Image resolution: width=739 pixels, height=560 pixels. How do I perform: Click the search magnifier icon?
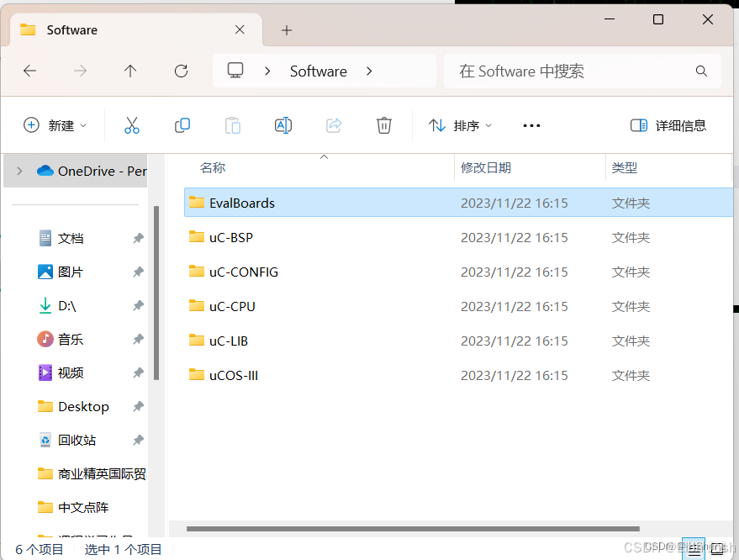coord(701,71)
